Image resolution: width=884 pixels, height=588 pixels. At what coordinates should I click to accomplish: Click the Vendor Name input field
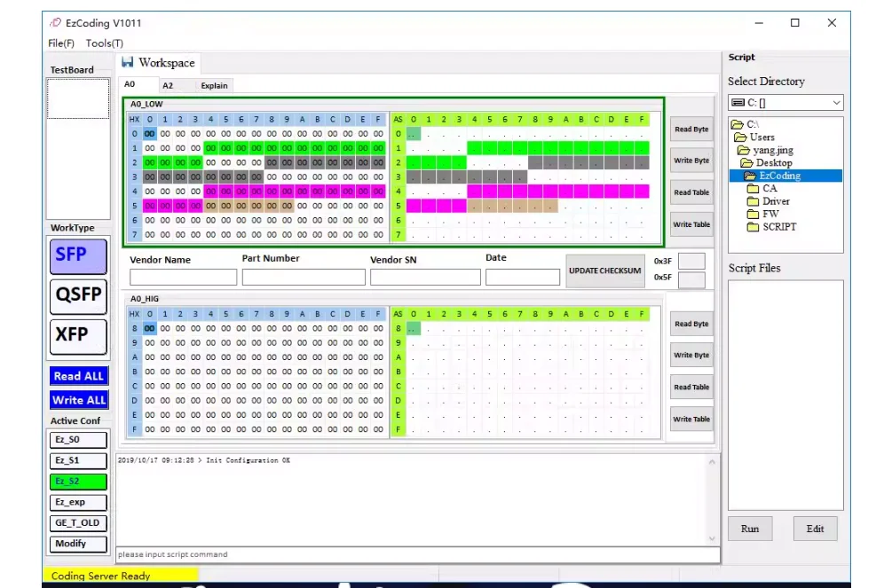click(183, 277)
